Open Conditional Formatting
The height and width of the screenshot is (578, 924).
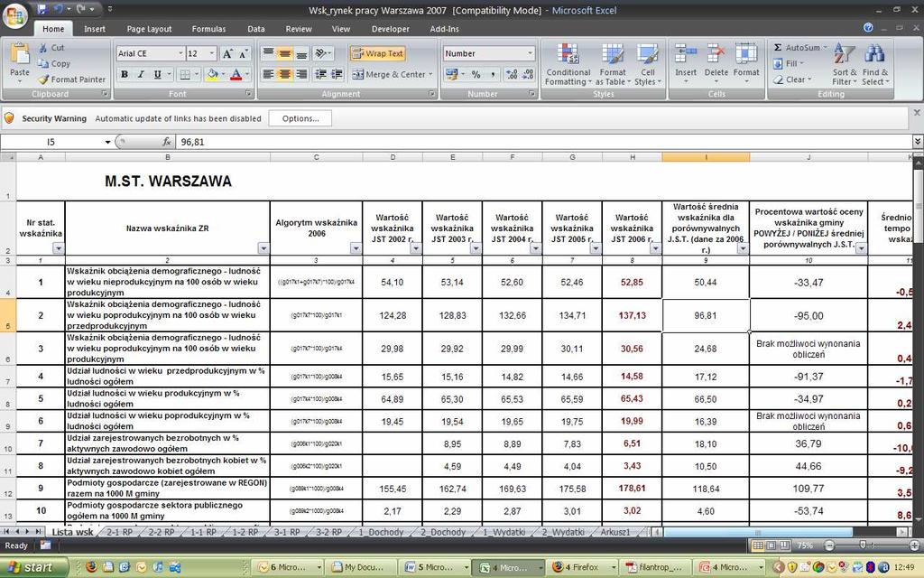coord(568,64)
